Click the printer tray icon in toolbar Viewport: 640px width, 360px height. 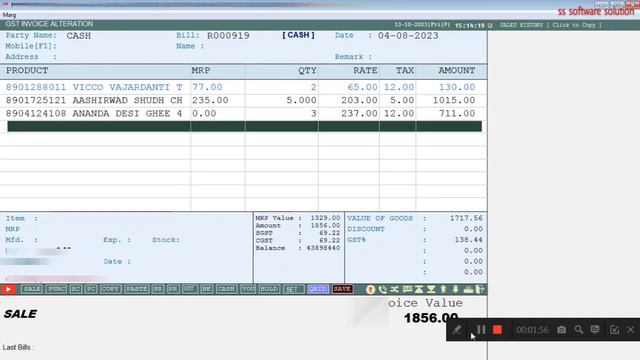[x=468, y=289]
